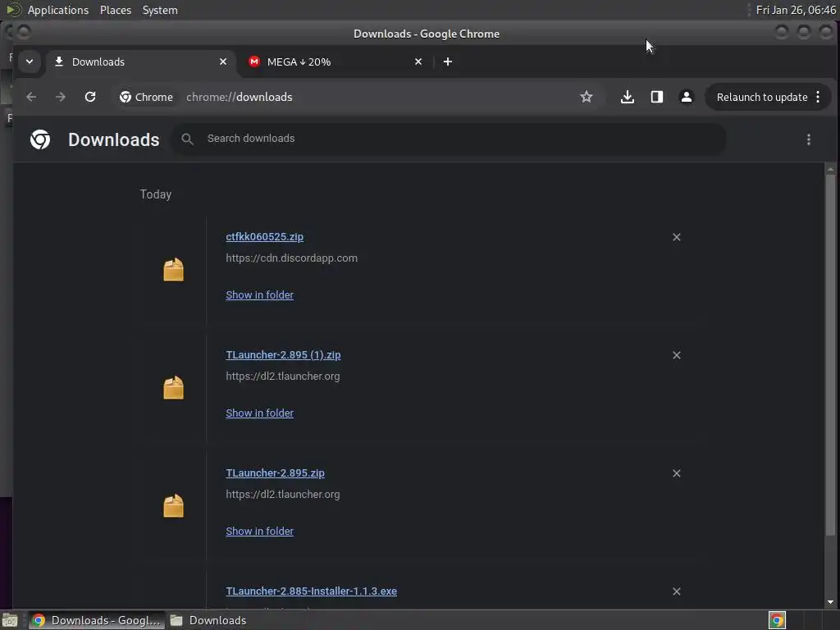Show TLauncher-2.895 (1).zip in folder

pos(259,413)
